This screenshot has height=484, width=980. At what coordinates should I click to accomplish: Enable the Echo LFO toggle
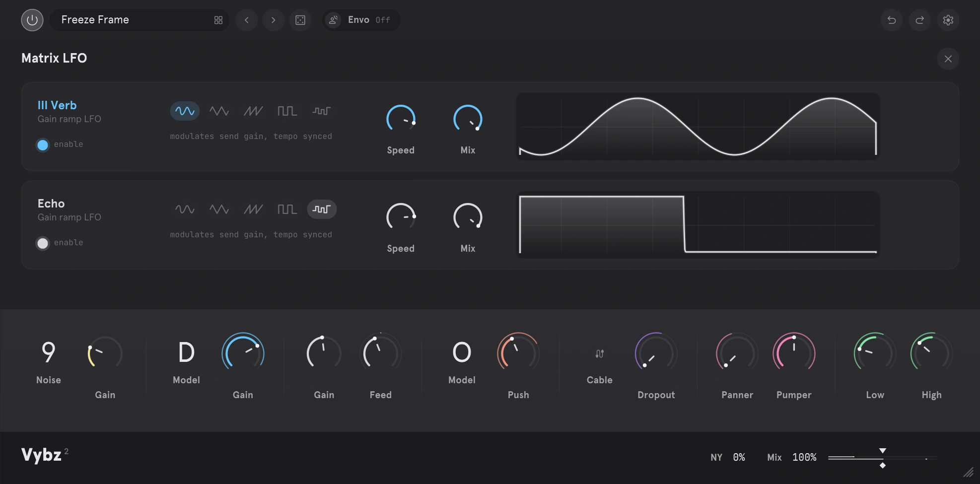click(43, 243)
